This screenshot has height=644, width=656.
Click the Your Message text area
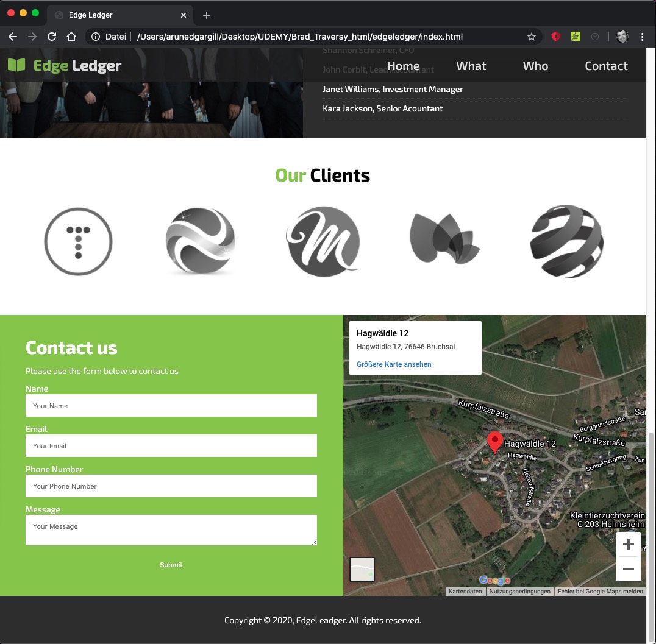[171, 530]
